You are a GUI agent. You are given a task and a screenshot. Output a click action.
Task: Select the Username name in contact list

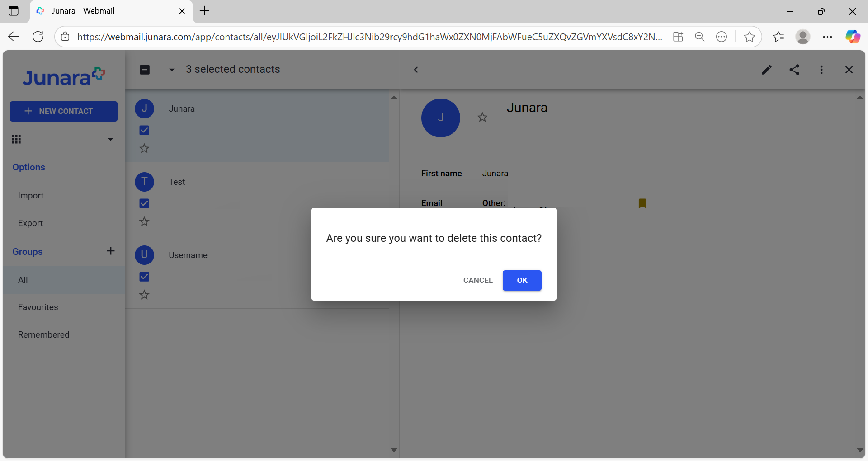(x=188, y=255)
